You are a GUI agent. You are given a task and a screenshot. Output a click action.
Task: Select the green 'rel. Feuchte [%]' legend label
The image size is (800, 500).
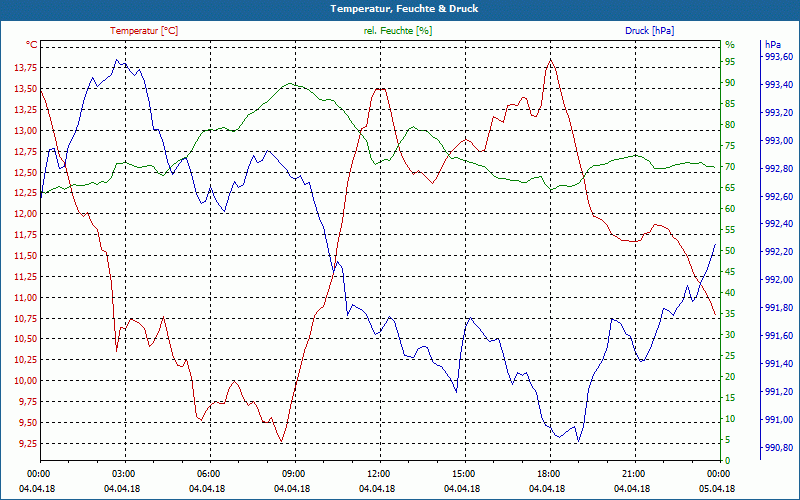[x=397, y=31]
